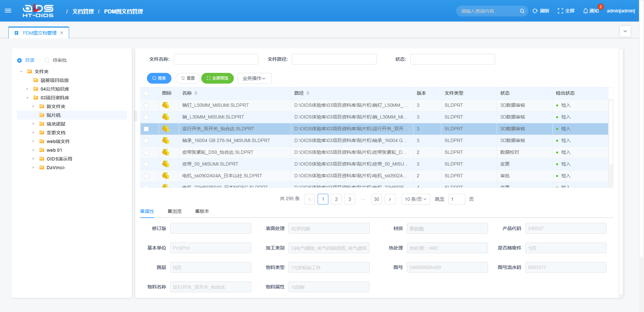644x312 pixels.
Task: Switch to the 版本 tab
Action: click(203, 211)
